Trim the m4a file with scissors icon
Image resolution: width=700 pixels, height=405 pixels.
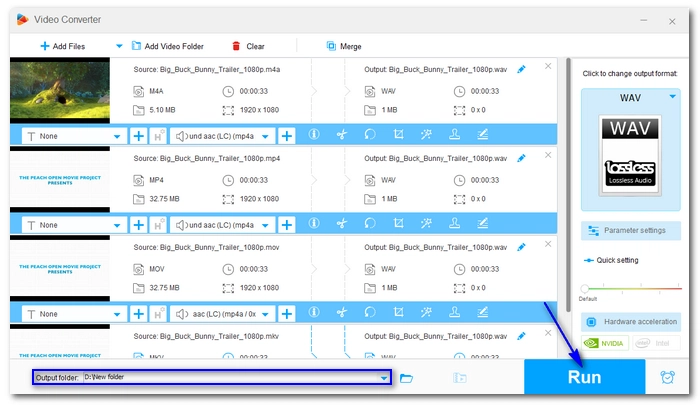pos(342,134)
